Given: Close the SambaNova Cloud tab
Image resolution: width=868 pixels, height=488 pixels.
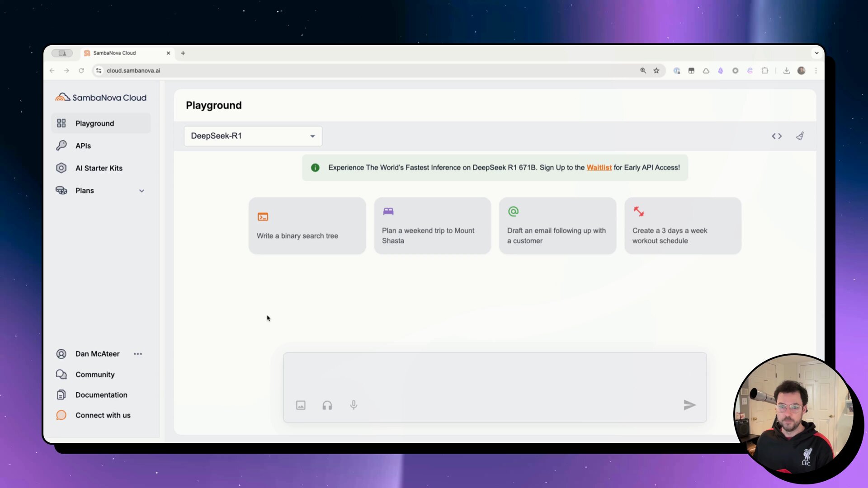Looking at the screenshot, I should pyautogui.click(x=168, y=53).
